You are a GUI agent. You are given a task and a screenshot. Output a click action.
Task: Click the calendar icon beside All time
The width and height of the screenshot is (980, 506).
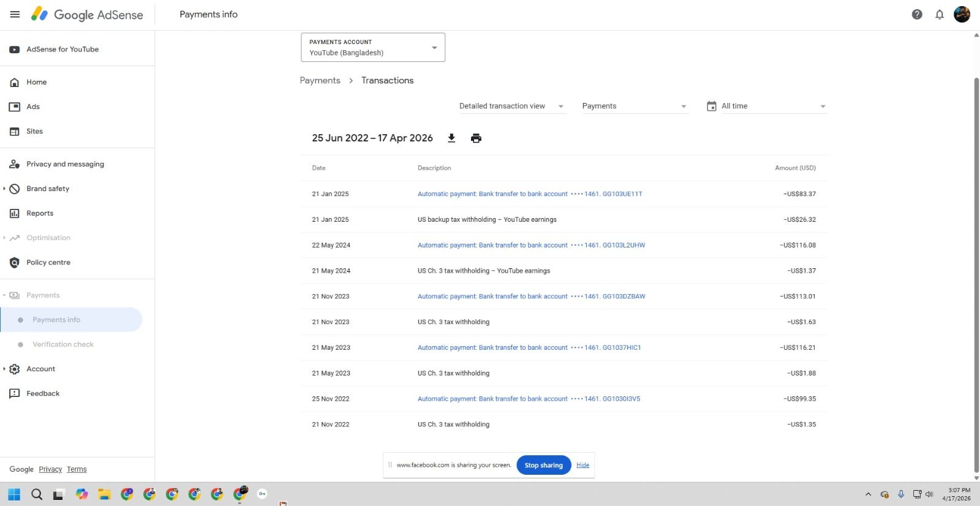click(x=712, y=106)
